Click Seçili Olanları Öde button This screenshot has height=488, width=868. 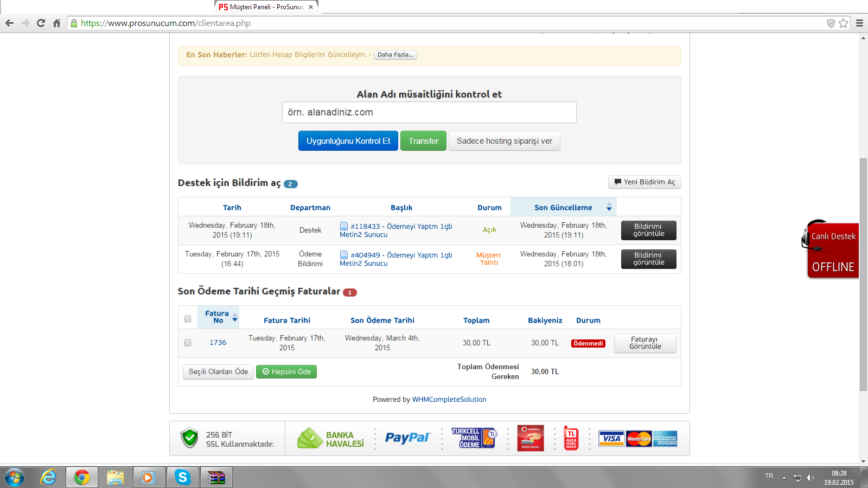point(218,372)
